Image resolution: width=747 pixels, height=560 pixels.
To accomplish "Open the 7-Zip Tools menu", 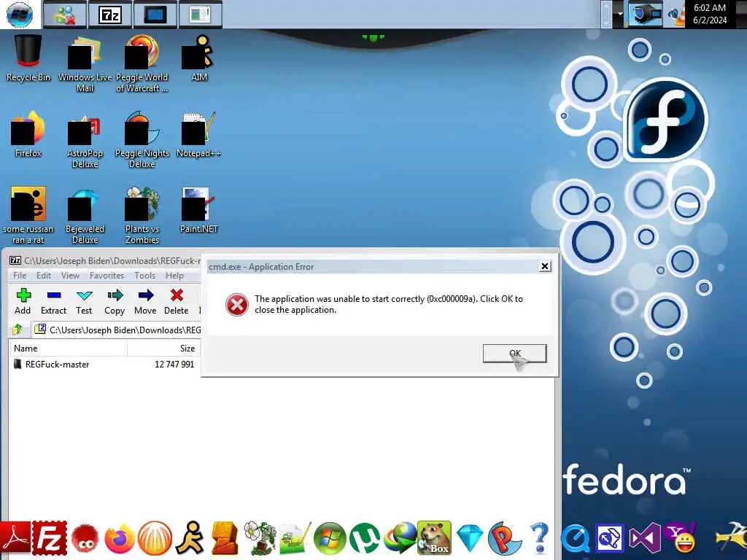I will pyautogui.click(x=145, y=276).
